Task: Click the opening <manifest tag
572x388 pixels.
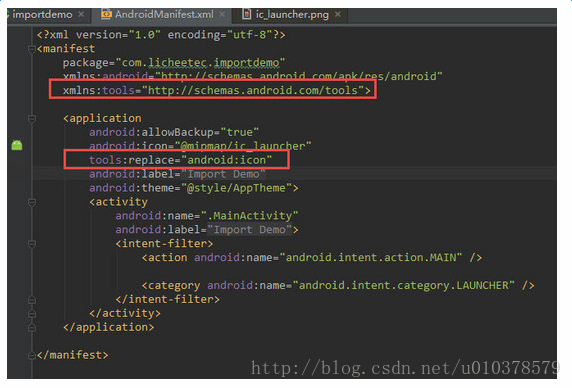Action: pos(66,49)
